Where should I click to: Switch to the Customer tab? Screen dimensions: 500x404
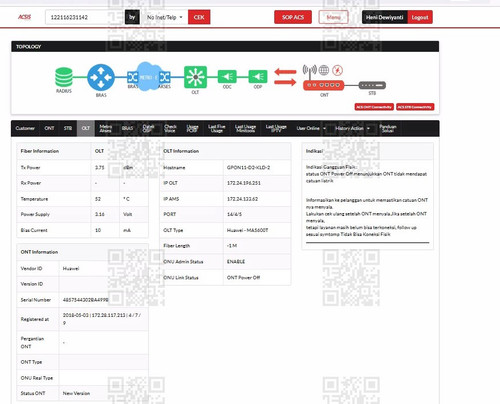click(25, 128)
